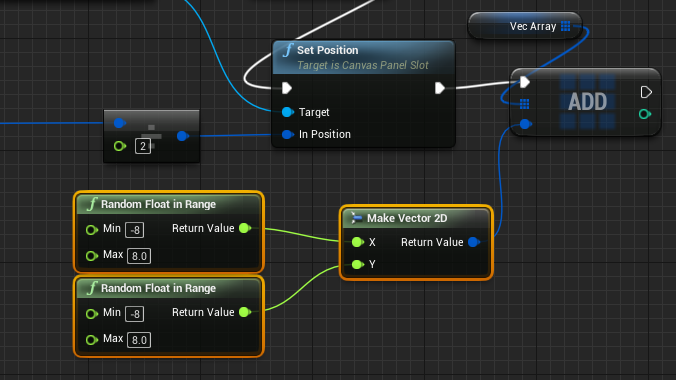Click Max value field on top Random Float
The image size is (676, 380).
139,256
